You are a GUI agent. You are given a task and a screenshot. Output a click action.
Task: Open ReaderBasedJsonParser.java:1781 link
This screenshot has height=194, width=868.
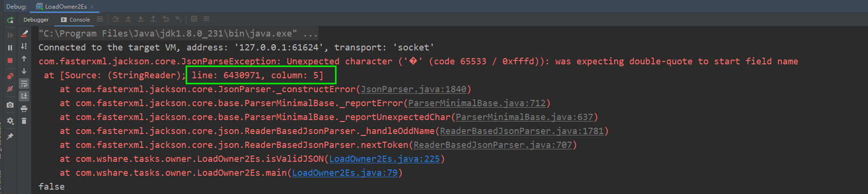(x=522, y=131)
